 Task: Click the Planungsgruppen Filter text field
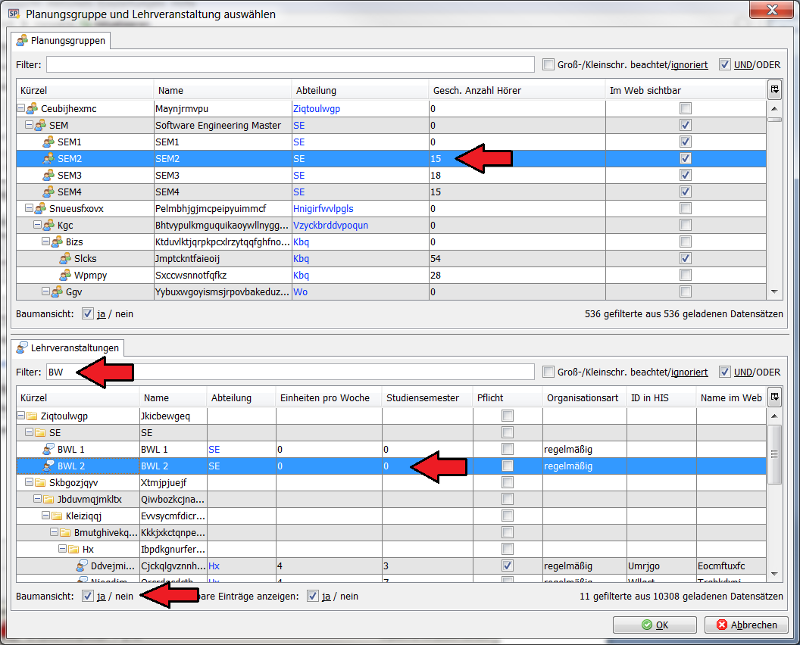click(290, 65)
